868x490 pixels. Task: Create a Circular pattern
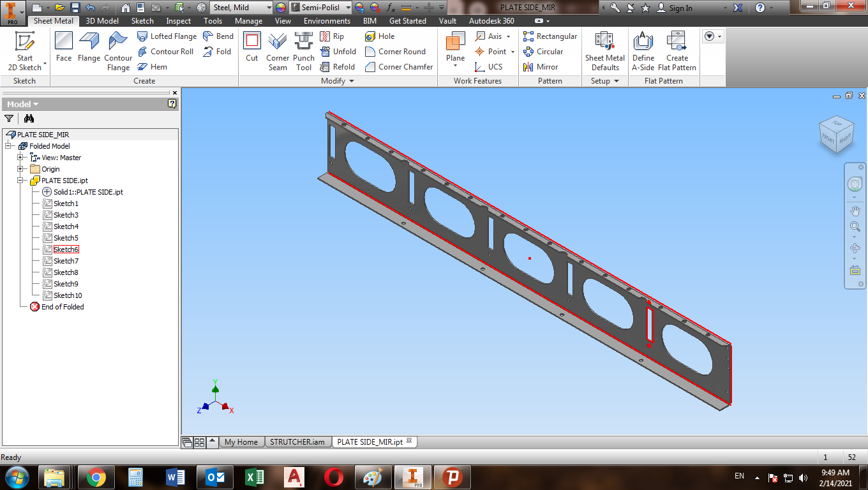coord(543,52)
